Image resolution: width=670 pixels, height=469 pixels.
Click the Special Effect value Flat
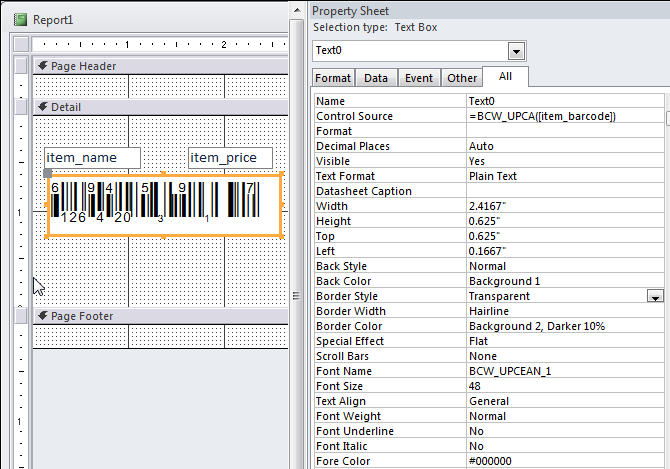565,341
